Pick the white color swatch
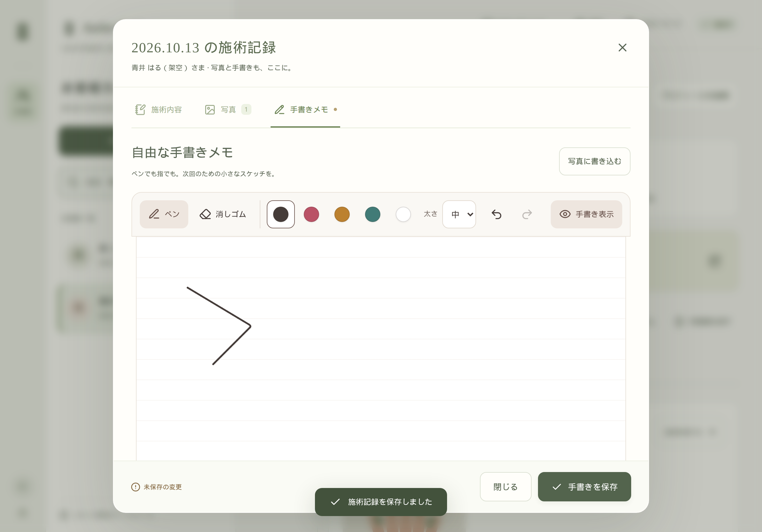This screenshot has height=532, width=762. [403, 214]
